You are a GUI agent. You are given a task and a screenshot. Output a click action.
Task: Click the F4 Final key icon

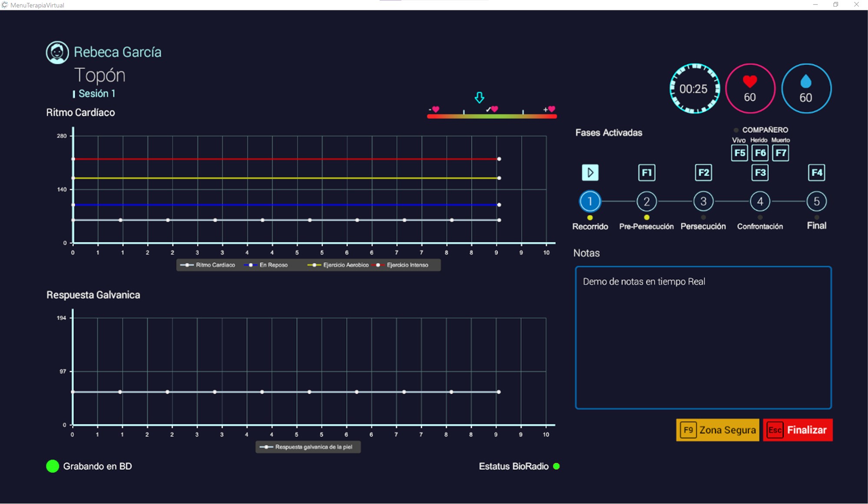[x=816, y=173]
